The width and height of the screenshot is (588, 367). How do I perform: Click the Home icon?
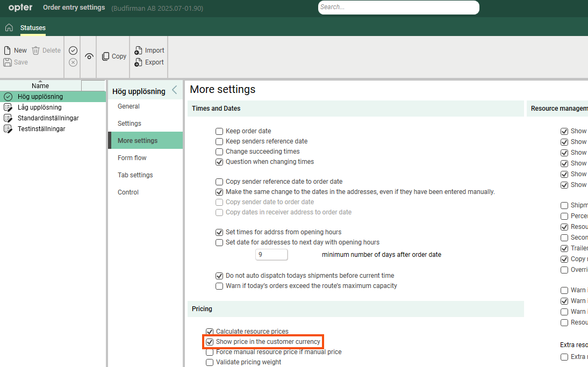click(x=9, y=27)
